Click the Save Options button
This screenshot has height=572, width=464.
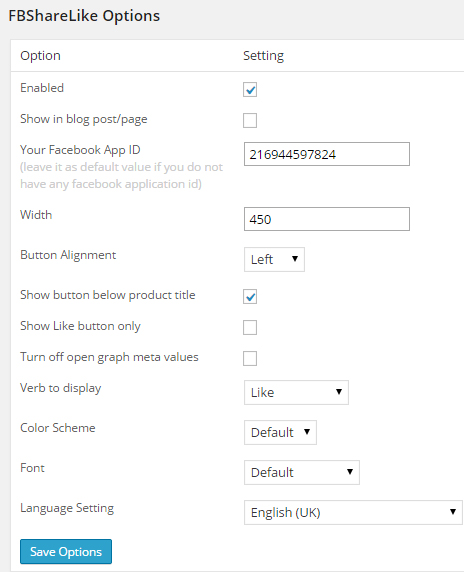(x=66, y=552)
